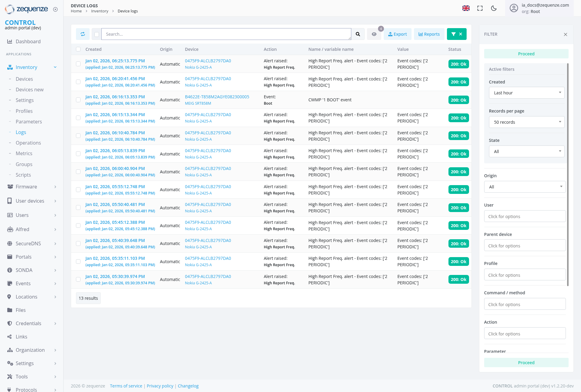The image size is (581, 392).
Task: Expand the Settings section chevron with gears
Action: tap(55, 363)
